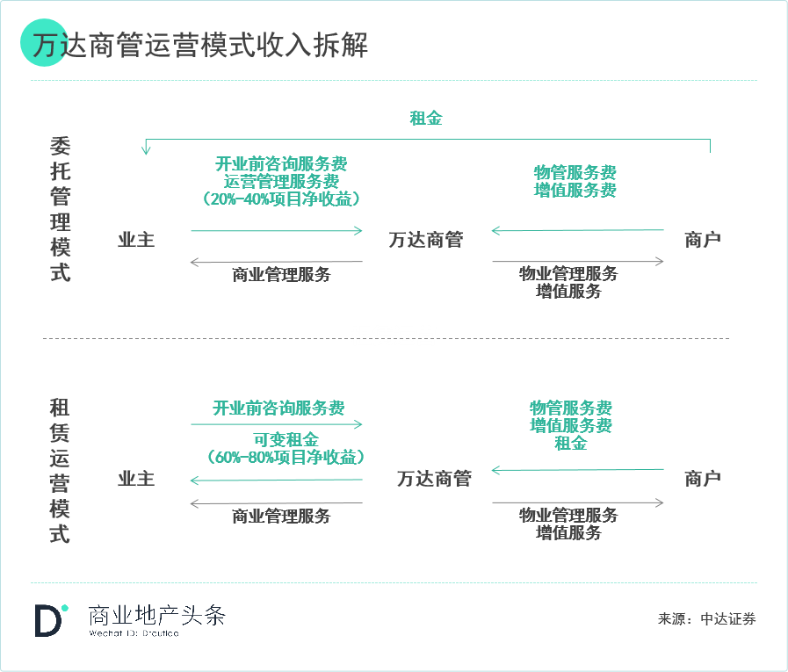Select the rightward arrow below 运营管理服务费
The image size is (788, 672).
click(277, 230)
